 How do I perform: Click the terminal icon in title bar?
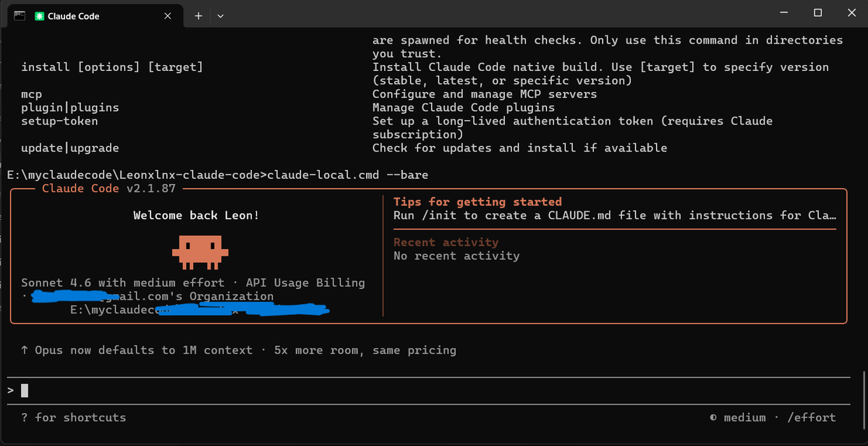[20, 15]
